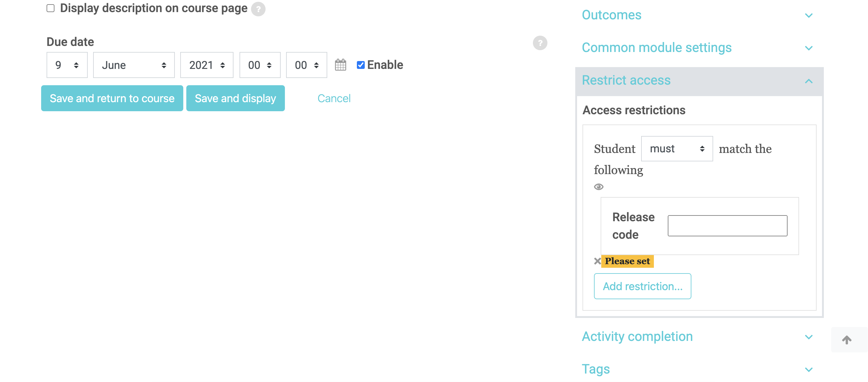868x382 pixels.
Task: Click Save and return to course
Action: (x=112, y=98)
